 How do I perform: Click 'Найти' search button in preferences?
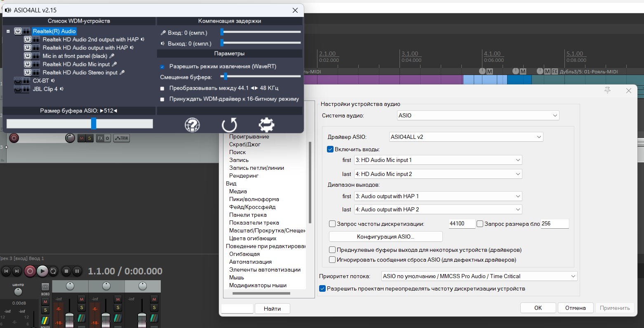(272, 309)
